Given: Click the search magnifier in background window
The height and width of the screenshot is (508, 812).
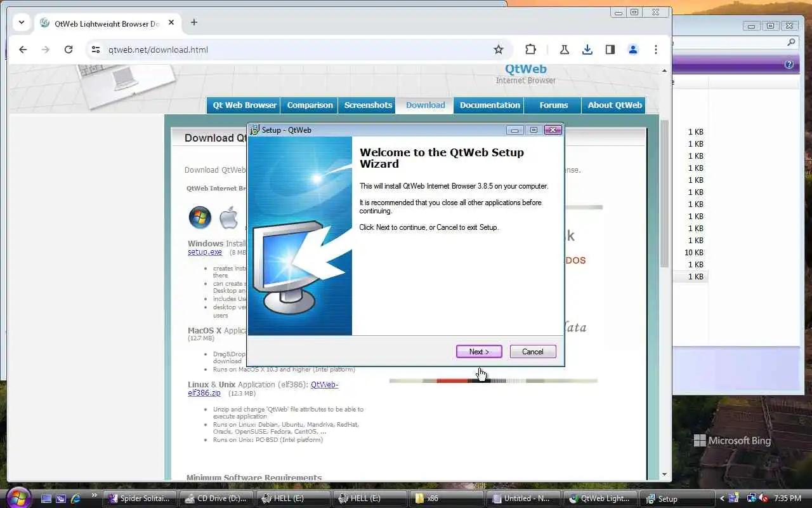Looking at the screenshot, I should click(790, 43).
